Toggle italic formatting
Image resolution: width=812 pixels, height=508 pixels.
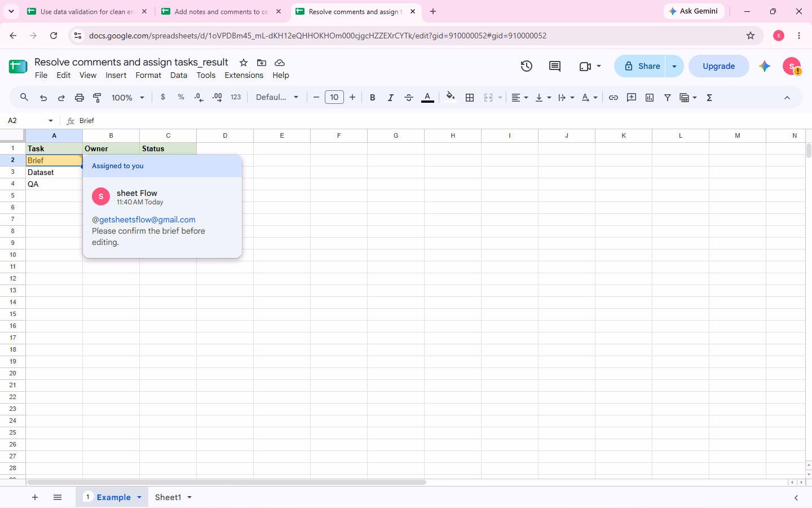point(391,98)
